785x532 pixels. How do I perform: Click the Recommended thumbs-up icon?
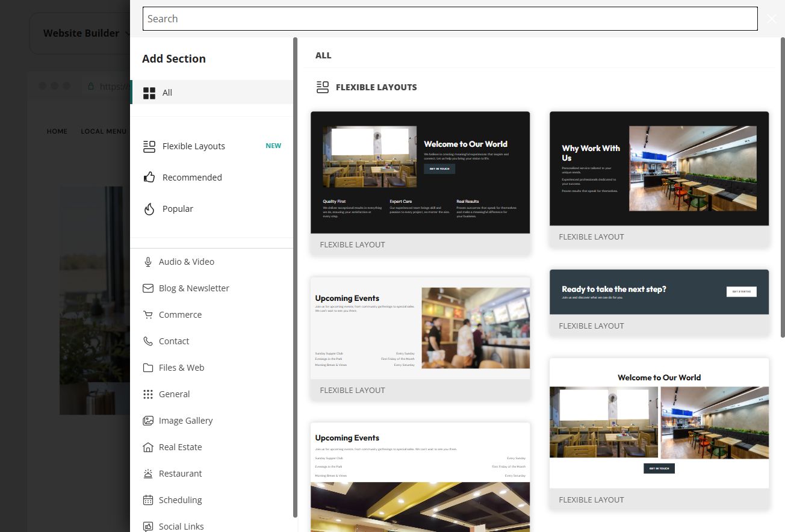tap(149, 178)
